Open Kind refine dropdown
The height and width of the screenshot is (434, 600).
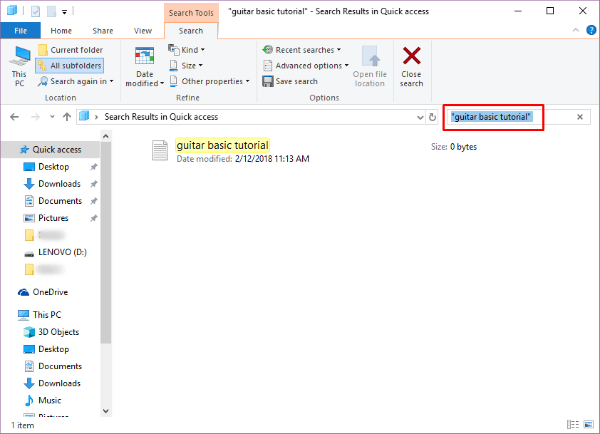(x=186, y=50)
